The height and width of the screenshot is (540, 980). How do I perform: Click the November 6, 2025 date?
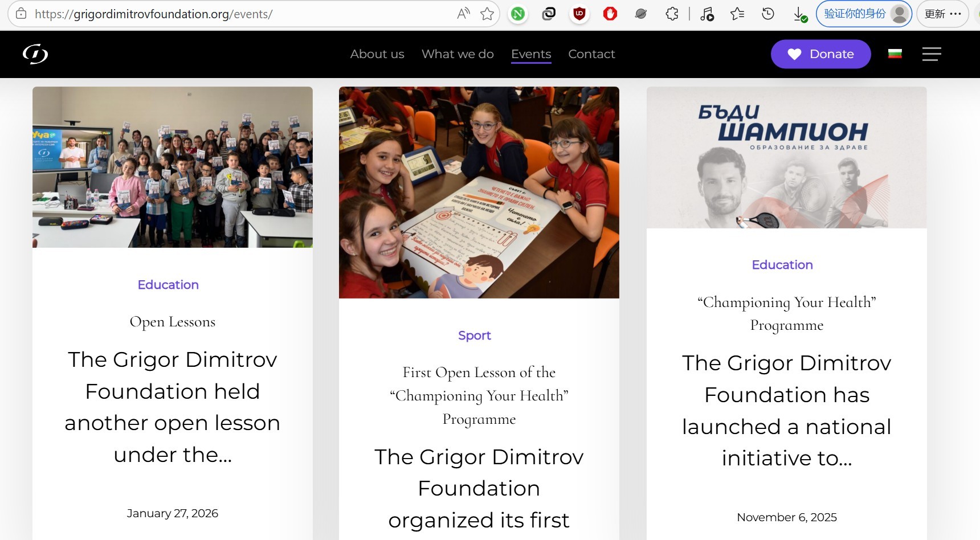[x=787, y=517]
